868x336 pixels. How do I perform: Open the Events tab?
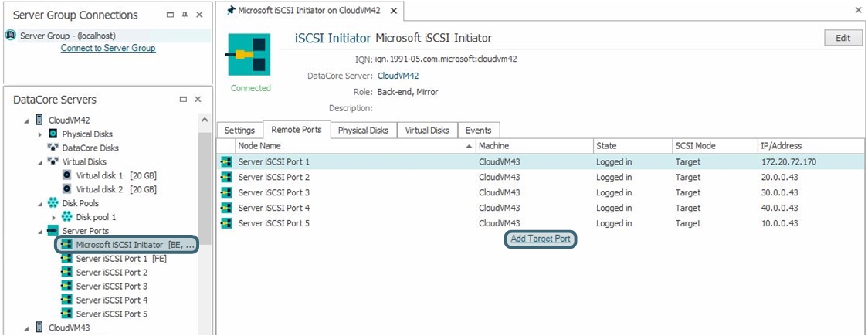pos(478,130)
